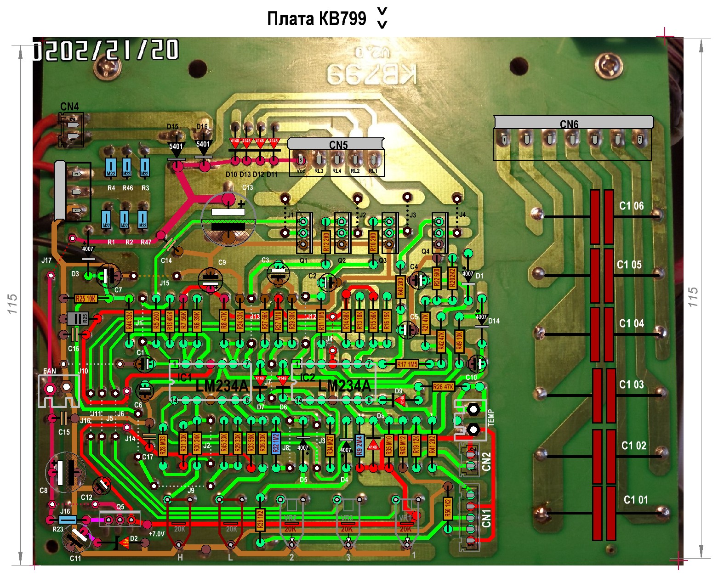
Task: Click the "C1 03" capacitor label
Action: pos(631,384)
